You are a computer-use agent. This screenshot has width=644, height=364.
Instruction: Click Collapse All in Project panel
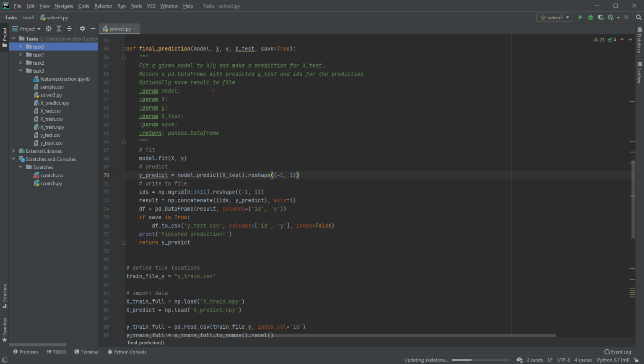(x=70, y=29)
